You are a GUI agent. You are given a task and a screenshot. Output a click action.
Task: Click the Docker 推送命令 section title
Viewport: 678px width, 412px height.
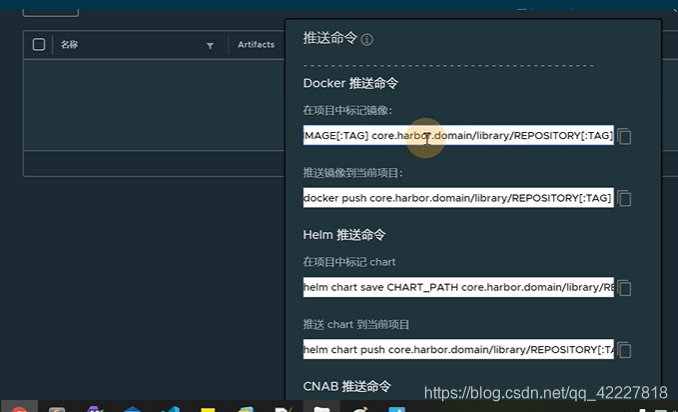pyautogui.click(x=350, y=83)
